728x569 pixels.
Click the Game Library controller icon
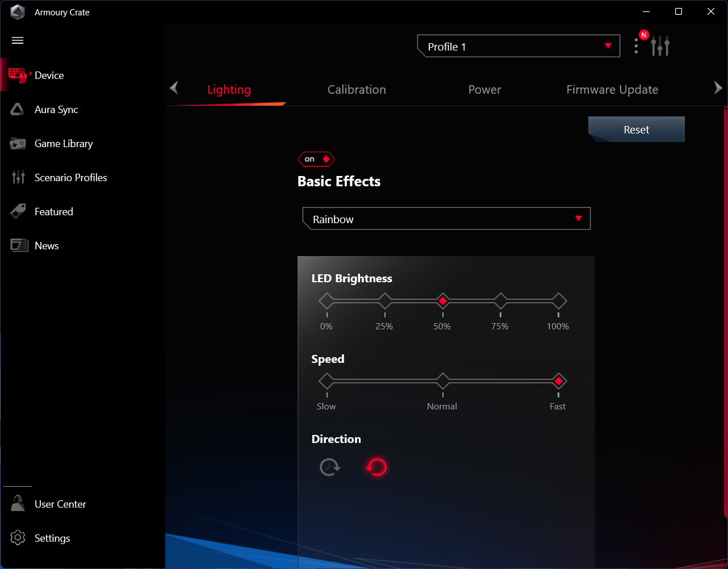[18, 144]
